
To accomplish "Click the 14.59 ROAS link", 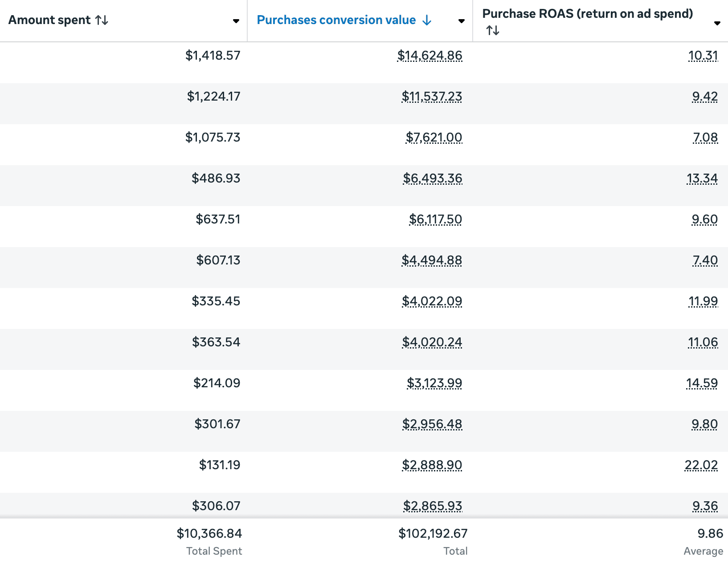I will pos(702,383).
